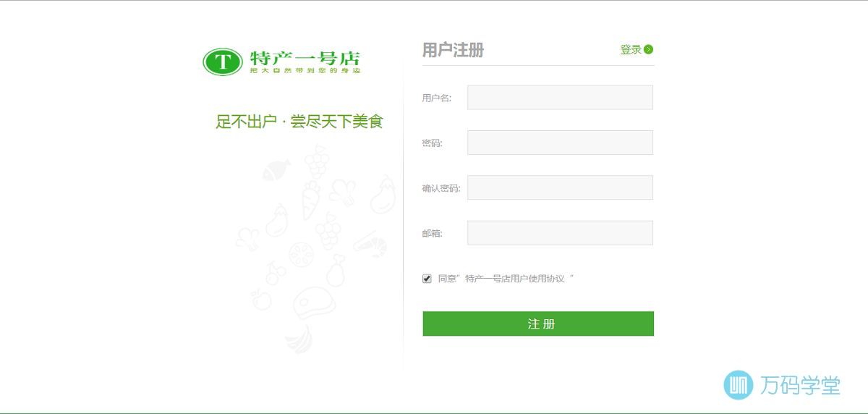
Task: Click the 万码学堂 blue circle logo
Action: click(x=739, y=385)
